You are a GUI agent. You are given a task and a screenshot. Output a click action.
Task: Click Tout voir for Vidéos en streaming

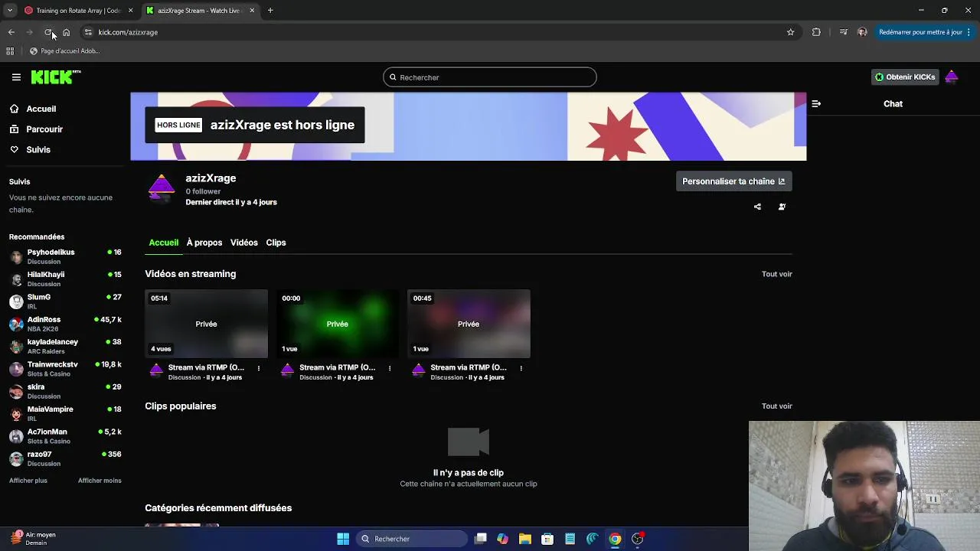tap(776, 274)
